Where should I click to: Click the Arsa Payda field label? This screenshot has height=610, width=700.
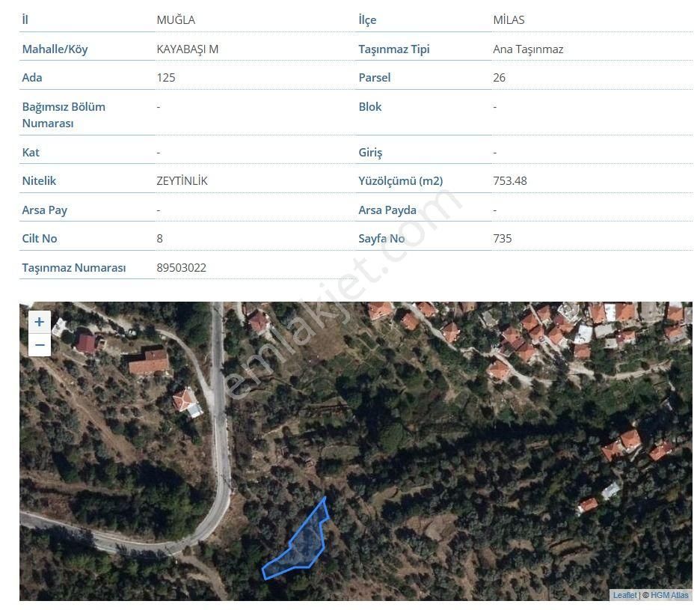click(387, 210)
